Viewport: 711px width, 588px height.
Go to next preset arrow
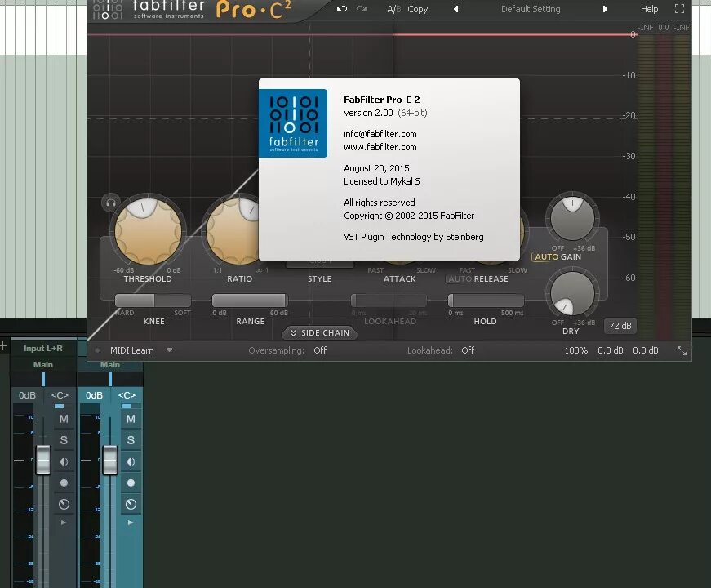click(x=605, y=9)
